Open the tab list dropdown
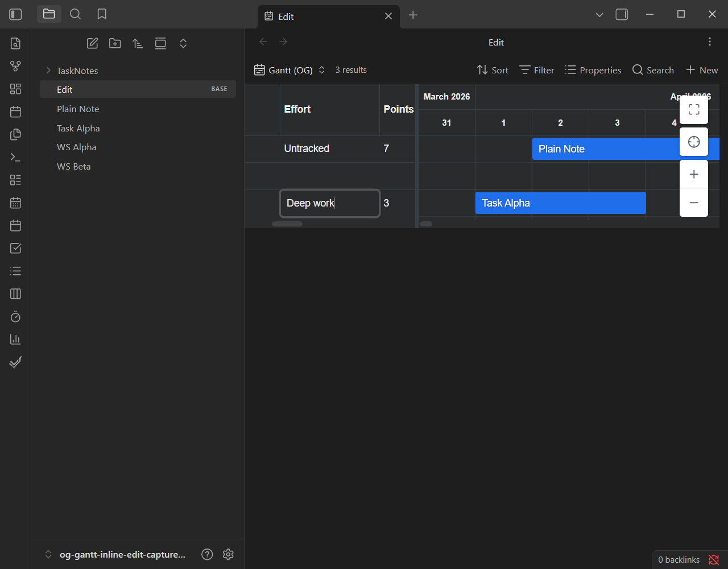Screen dimensions: 728x569 tap(599, 15)
